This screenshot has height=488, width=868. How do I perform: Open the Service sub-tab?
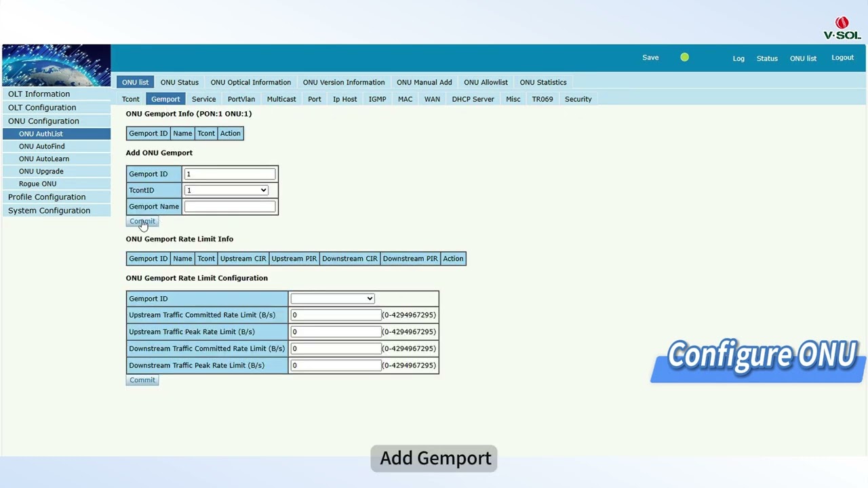point(203,99)
